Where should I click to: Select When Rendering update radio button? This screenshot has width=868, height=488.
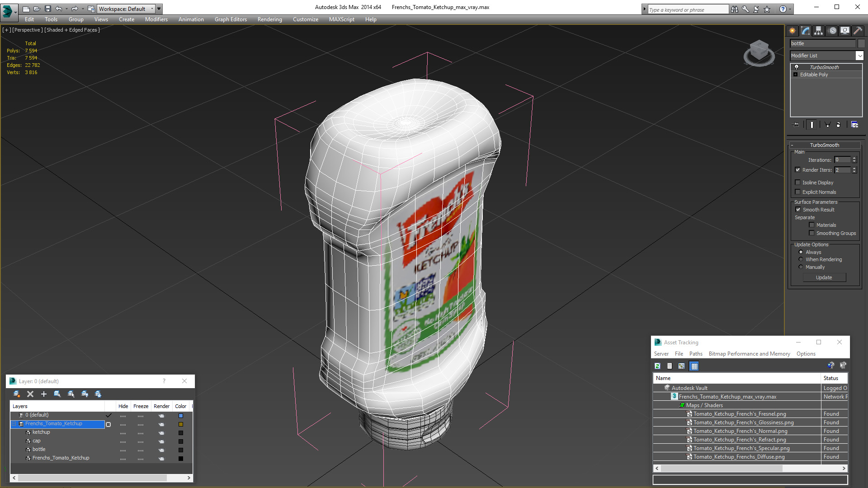[801, 259]
